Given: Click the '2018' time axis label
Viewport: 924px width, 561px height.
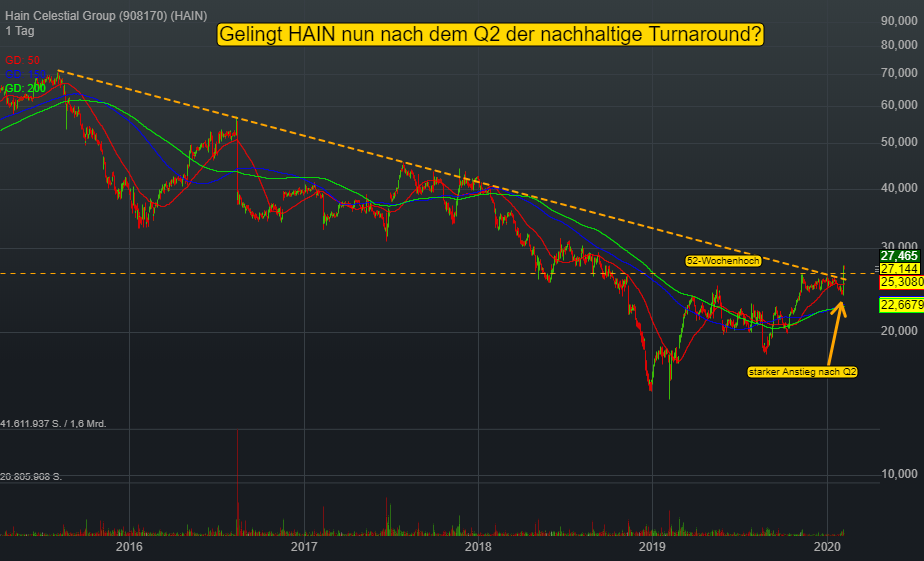Looking at the screenshot, I should pyautogui.click(x=478, y=547).
